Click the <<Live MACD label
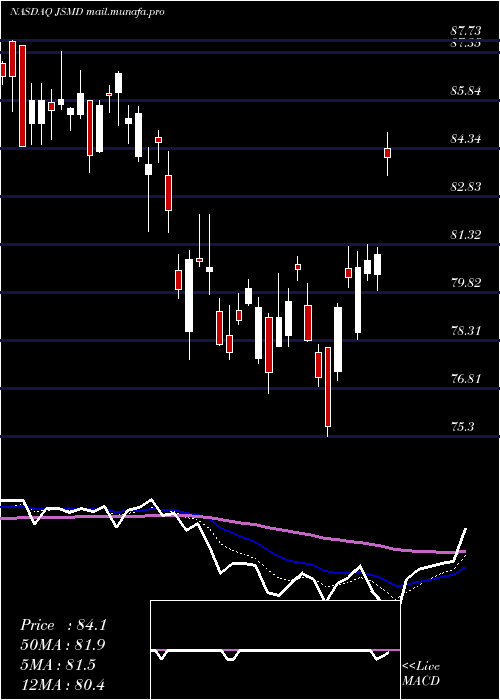The width and height of the screenshot is (500, 700). tap(421, 673)
